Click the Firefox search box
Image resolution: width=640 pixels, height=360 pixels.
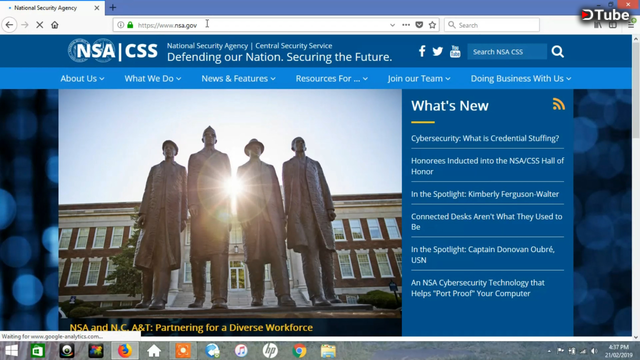tap(492, 25)
